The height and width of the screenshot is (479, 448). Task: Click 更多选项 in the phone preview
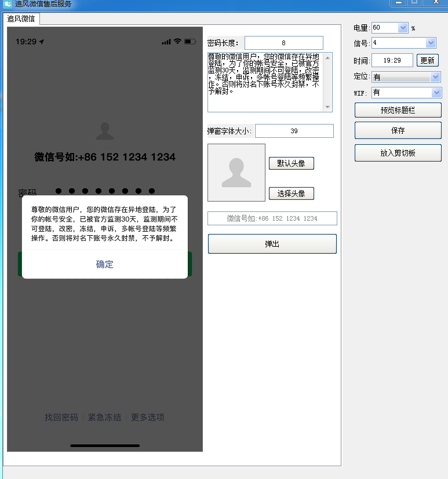[148, 417]
